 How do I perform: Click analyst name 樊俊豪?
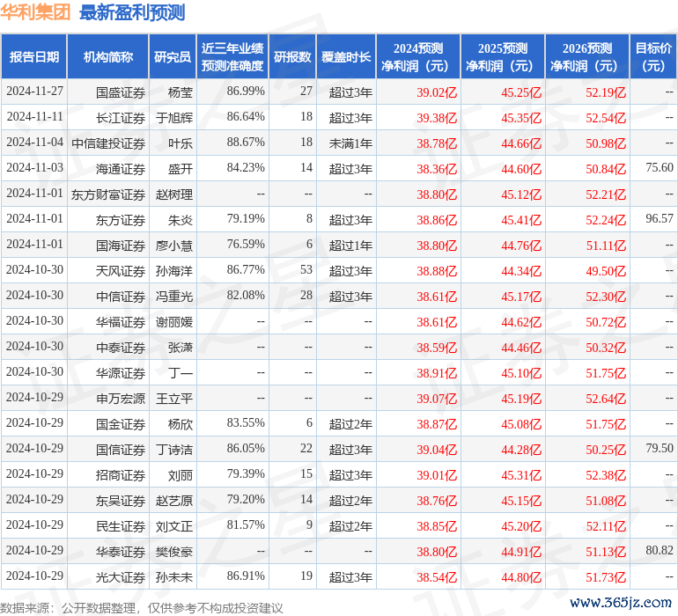174,552
